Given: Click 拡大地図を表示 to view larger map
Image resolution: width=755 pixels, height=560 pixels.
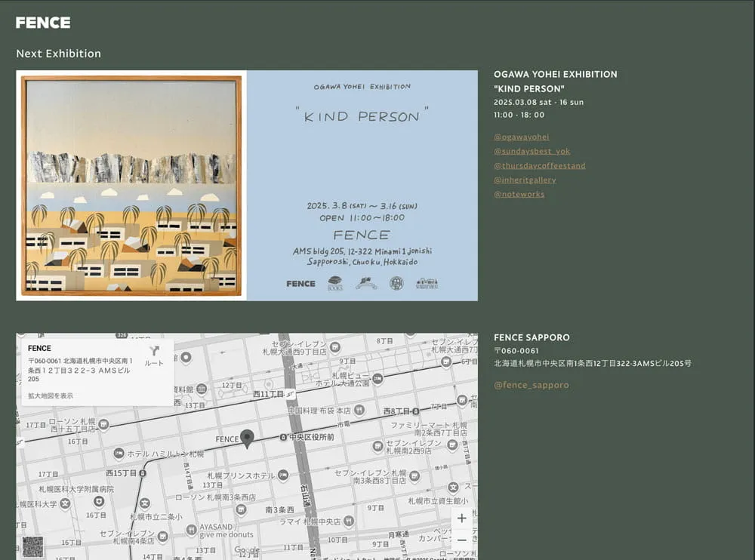Looking at the screenshot, I should 51,395.
